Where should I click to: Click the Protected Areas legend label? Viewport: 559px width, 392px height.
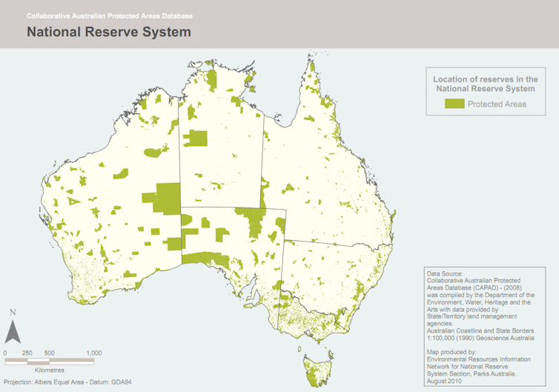[497, 104]
